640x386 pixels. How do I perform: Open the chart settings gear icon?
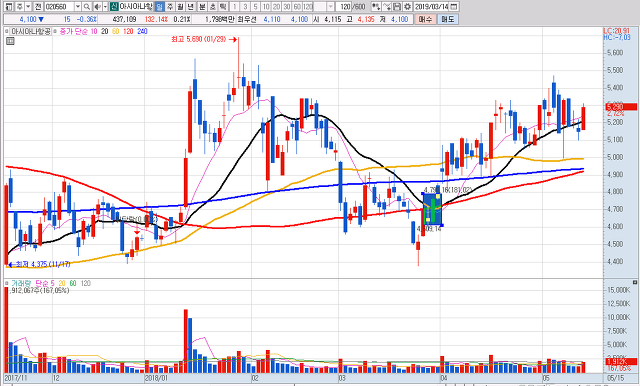pos(407,7)
